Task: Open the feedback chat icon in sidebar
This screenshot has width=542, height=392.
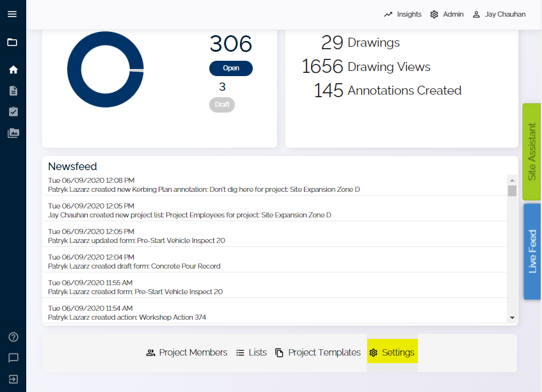Action: point(13,358)
